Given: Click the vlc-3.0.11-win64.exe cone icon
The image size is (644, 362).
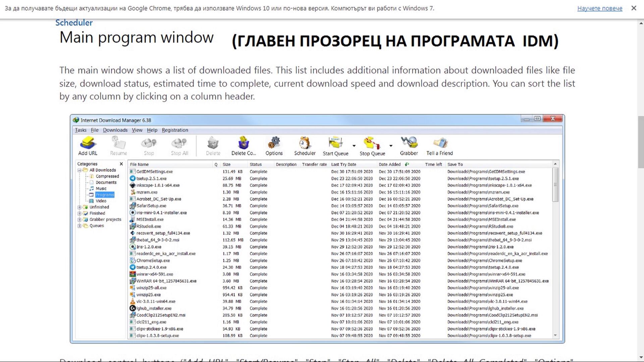Looking at the screenshot, I should (x=132, y=301).
